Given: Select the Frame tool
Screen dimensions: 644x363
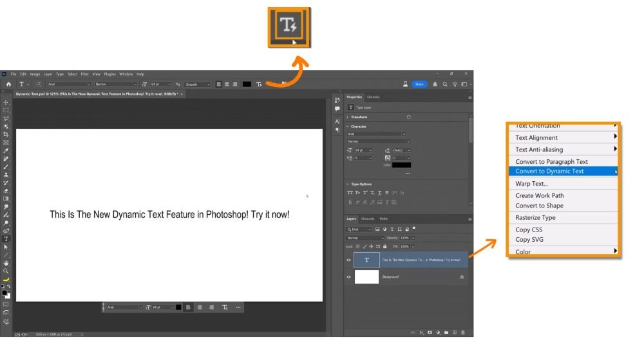Looking at the screenshot, I should [6, 142].
